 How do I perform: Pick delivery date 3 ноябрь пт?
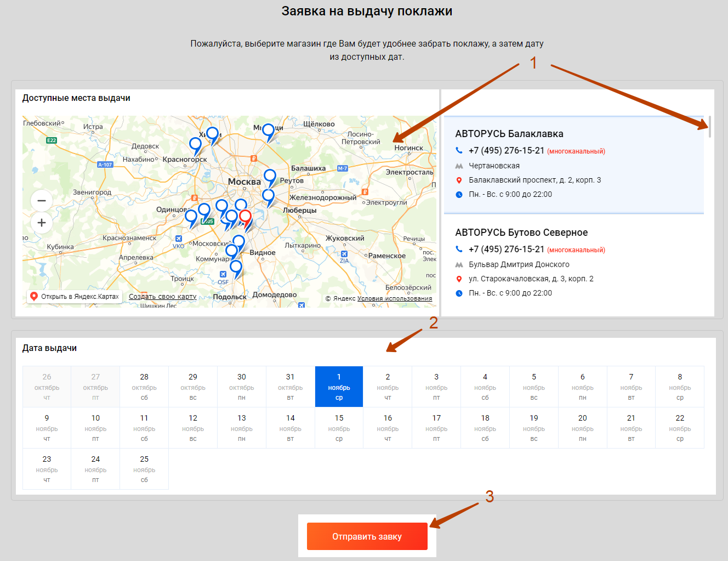(436, 387)
